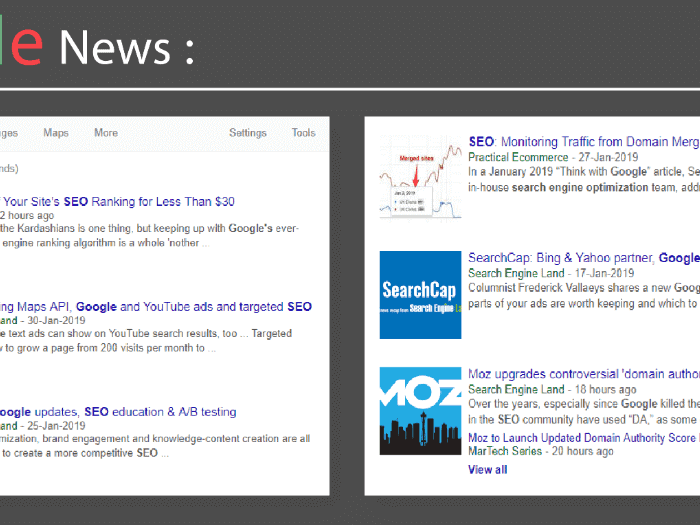The image size is (700, 525).
Task: Open the More search menu
Action: (x=106, y=133)
